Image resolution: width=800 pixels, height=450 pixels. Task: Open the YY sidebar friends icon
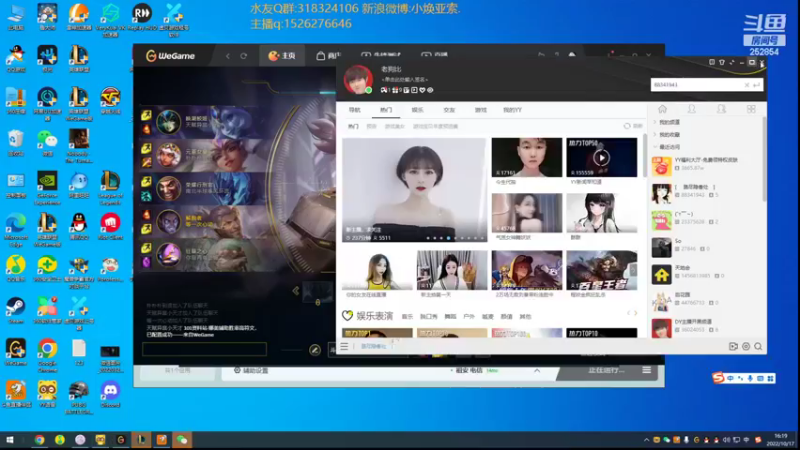coord(691,109)
